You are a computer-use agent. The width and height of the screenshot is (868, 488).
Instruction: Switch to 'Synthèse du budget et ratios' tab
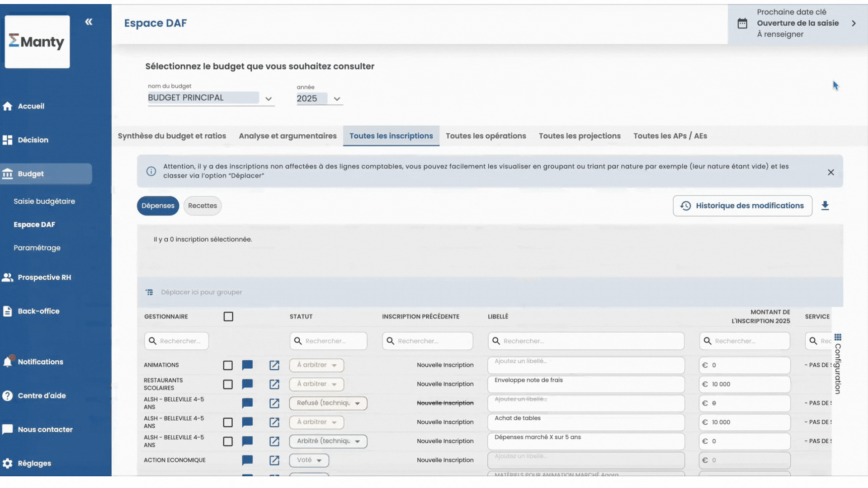[x=172, y=136]
